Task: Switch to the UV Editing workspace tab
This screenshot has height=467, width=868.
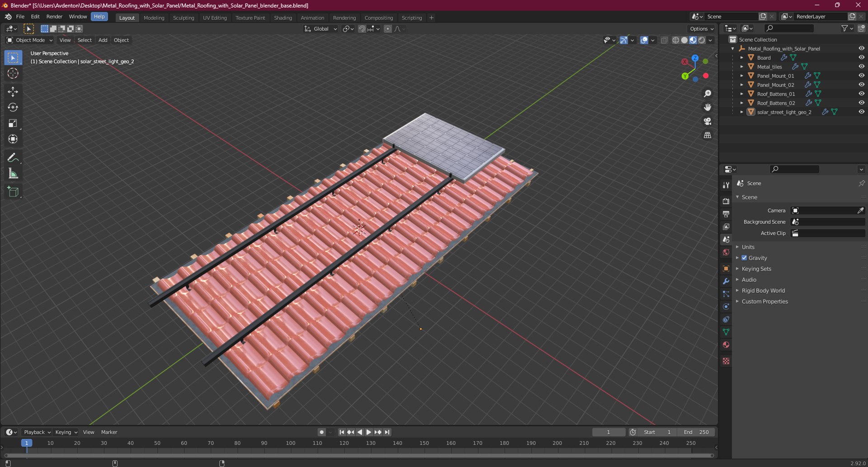Action: (215, 18)
